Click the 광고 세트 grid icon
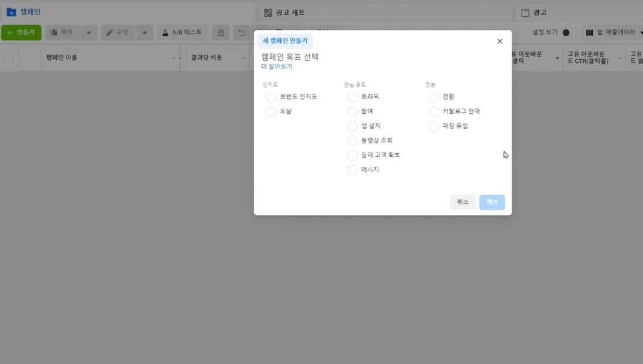This screenshot has width=643, height=364. coord(268,13)
